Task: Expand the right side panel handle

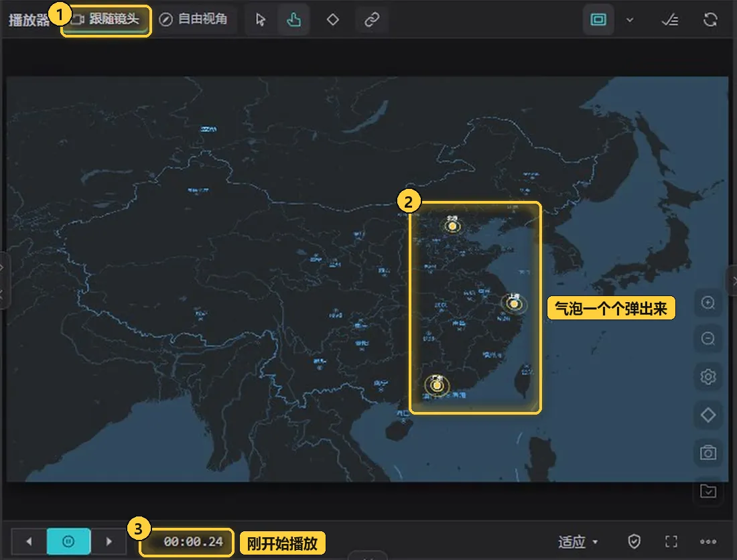Action: pos(732,281)
